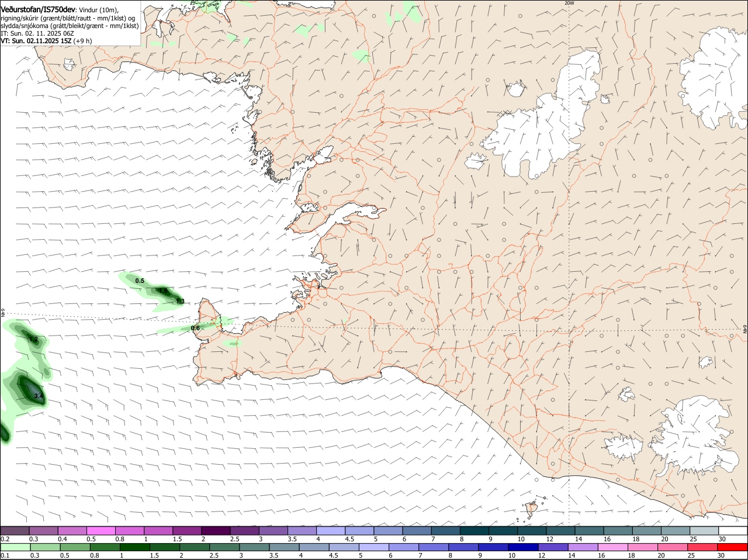Select the white upper legend swatch at 30
This screenshot has height=560, width=748.
[x=733, y=530]
